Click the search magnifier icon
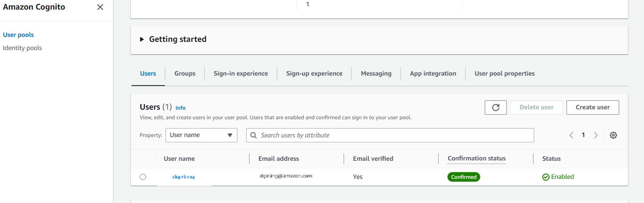The width and height of the screenshot is (644, 203). click(x=253, y=135)
